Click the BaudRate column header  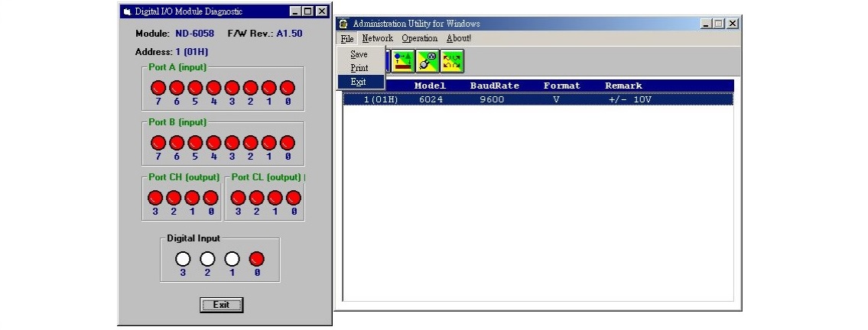coord(494,86)
